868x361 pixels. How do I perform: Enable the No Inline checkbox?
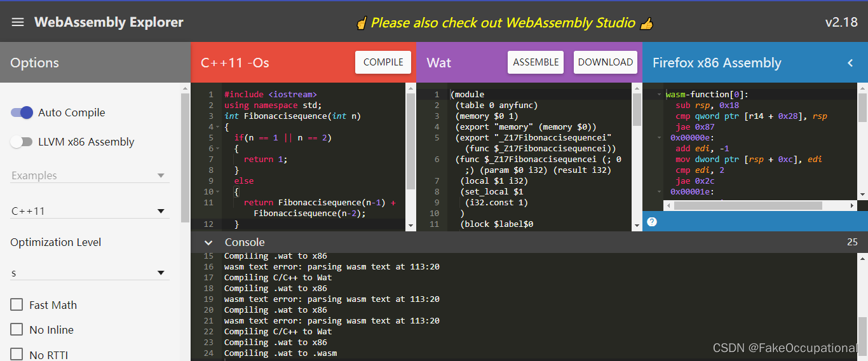[x=17, y=330]
